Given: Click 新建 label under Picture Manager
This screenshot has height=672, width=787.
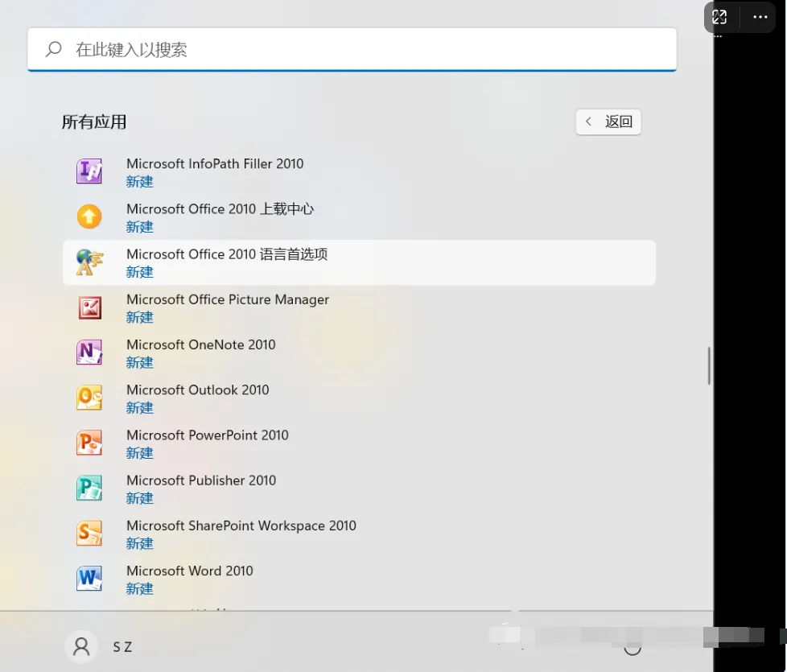Looking at the screenshot, I should (x=139, y=317).
